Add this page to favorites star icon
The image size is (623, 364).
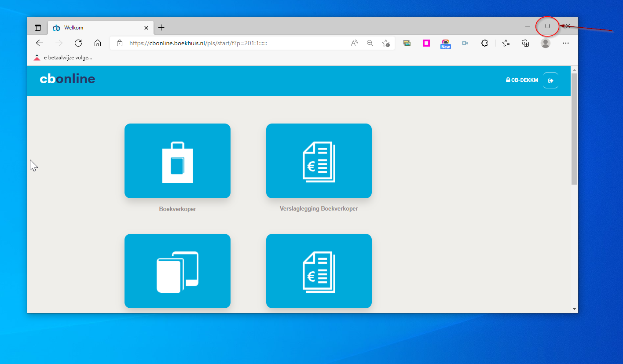(386, 43)
